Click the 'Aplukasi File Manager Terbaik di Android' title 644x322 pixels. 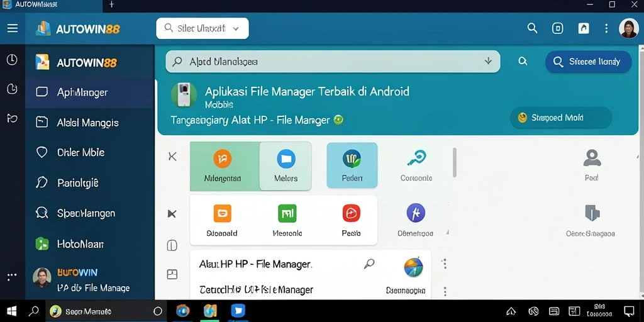pos(307,91)
